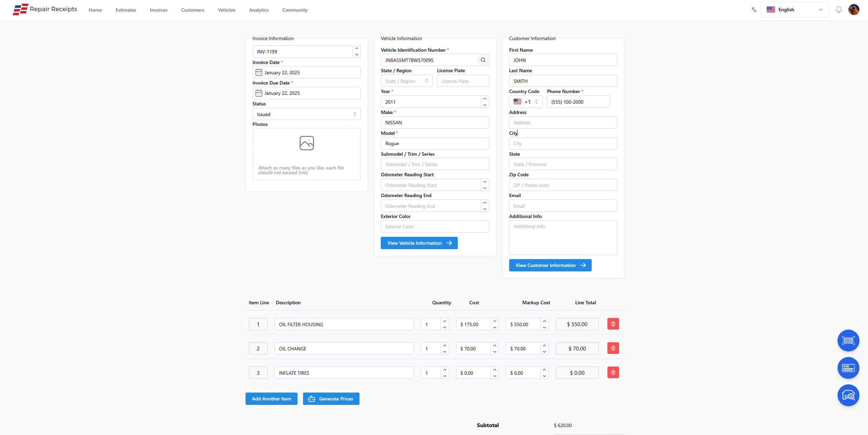The width and height of the screenshot is (868, 435).
Task: Focus the customer Email field
Action: tap(563, 206)
